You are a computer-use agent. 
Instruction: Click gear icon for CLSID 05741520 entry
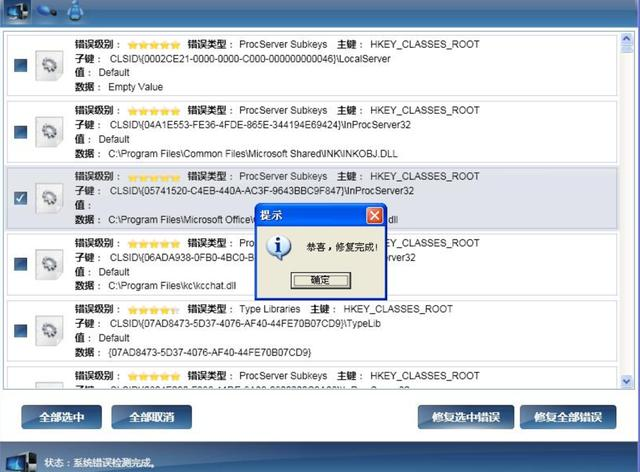[x=49, y=198]
